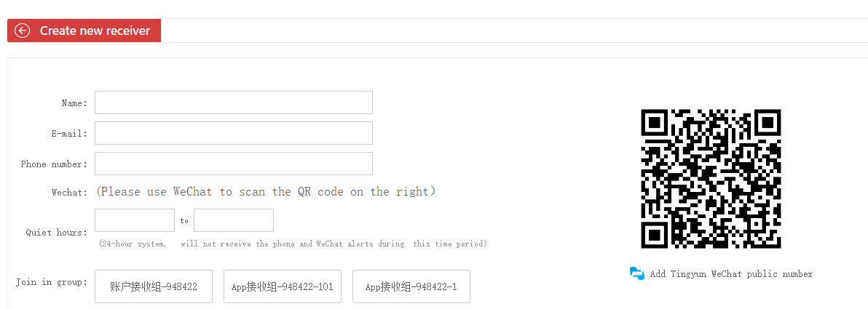868x309 pixels.
Task: Click the WeChat scan QR code hint
Action: [266, 192]
